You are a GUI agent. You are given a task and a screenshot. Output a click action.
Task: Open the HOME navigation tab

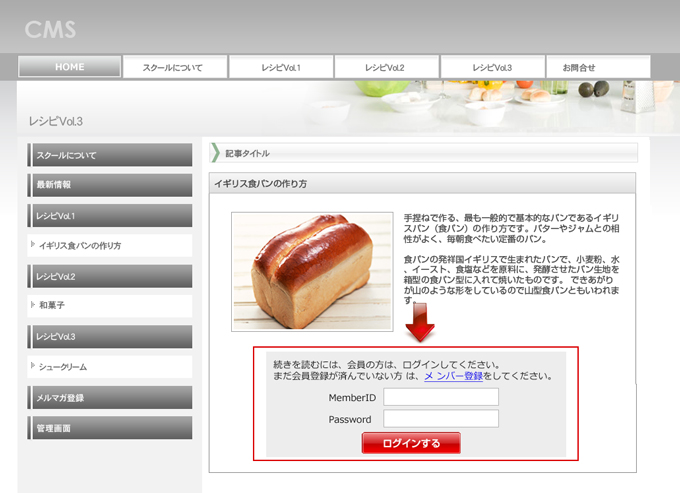point(69,67)
